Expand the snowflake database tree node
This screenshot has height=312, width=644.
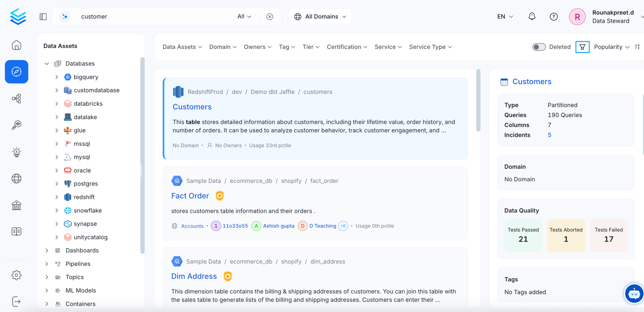click(x=57, y=210)
